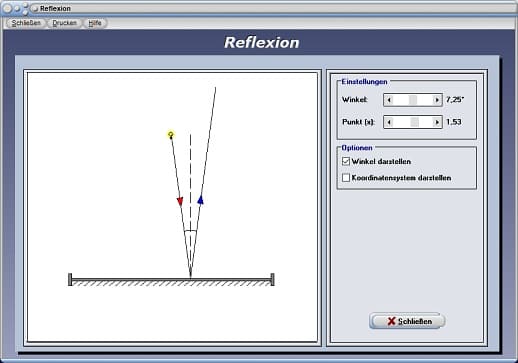The height and width of the screenshot is (363, 518).
Task: Toggle the Winkel darstellen checkbox
Action: click(346, 161)
